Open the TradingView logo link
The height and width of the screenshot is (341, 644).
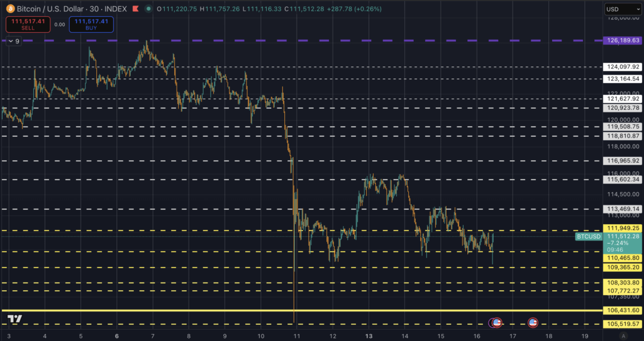(x=15, y=319)
